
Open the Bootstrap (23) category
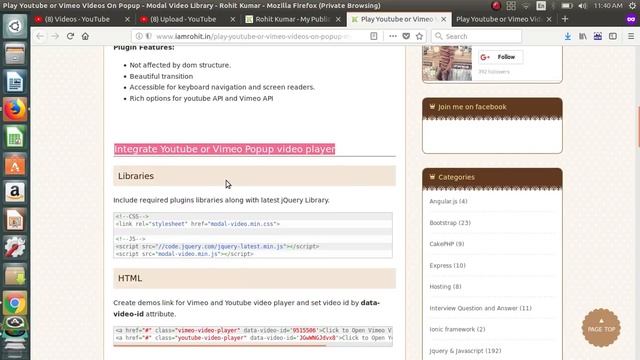[x=450, y=223]
